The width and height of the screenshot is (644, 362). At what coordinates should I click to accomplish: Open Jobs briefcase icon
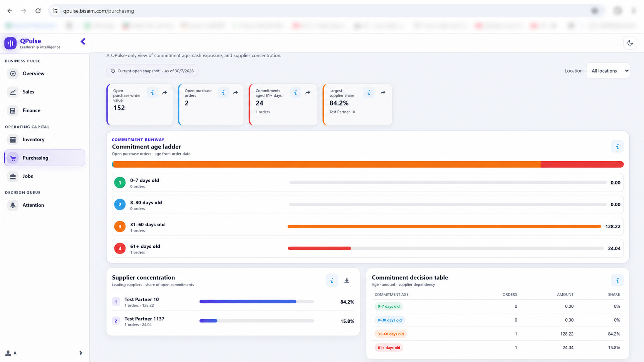[x=13, y=176]
